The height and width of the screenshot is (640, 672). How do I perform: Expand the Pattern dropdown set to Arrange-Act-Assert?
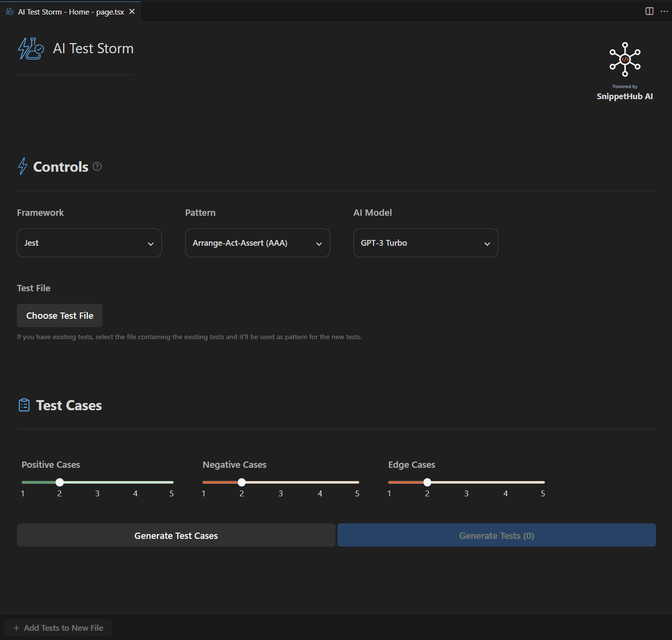click(x=258, y=243)
